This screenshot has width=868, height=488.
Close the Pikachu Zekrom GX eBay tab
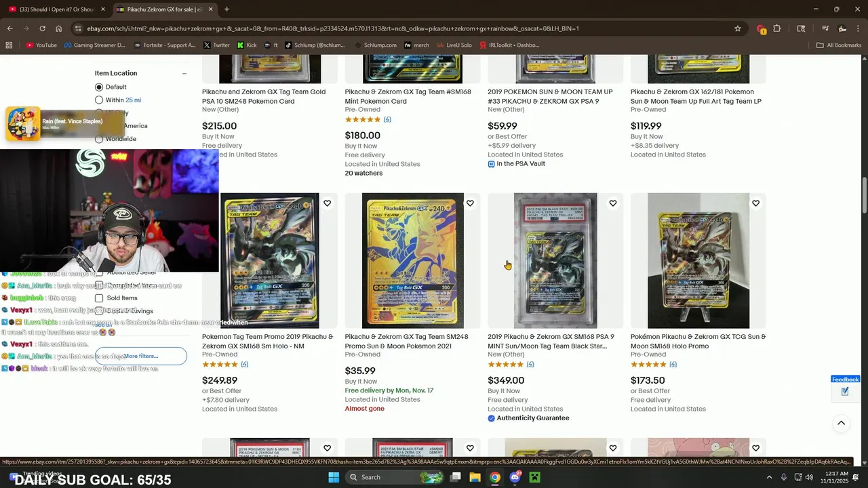tap(210, 9)
